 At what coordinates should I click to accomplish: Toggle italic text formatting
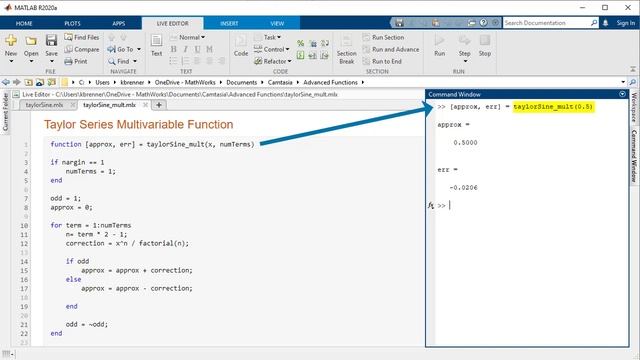[185, 49]
